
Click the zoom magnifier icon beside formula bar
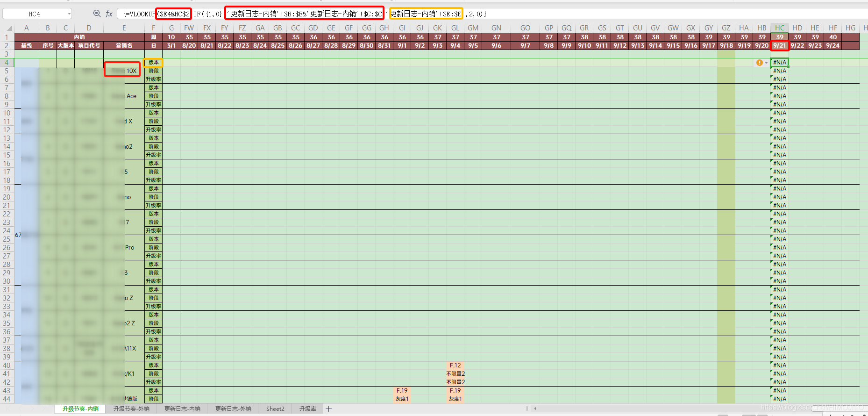tap(97, 14)
